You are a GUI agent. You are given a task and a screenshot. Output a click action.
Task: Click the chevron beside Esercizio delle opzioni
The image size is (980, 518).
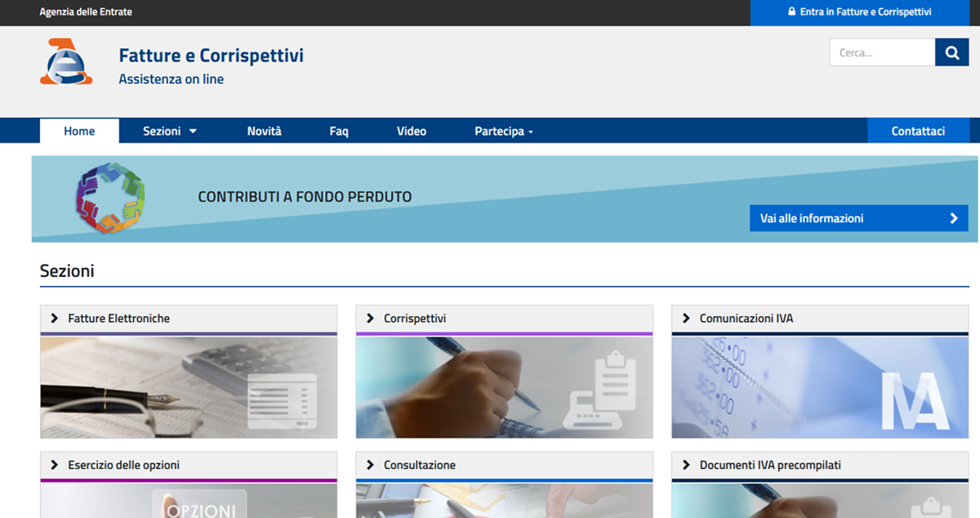[x=55, y=465]
